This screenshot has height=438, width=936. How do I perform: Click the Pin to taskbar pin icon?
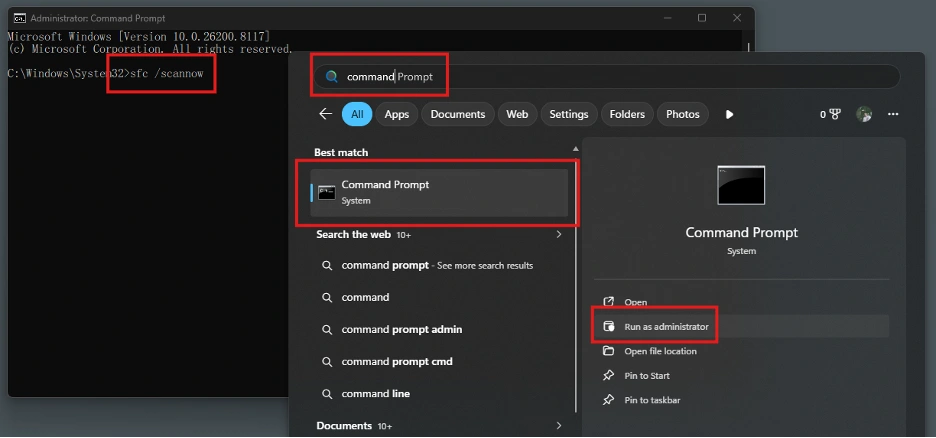(608, 400)
